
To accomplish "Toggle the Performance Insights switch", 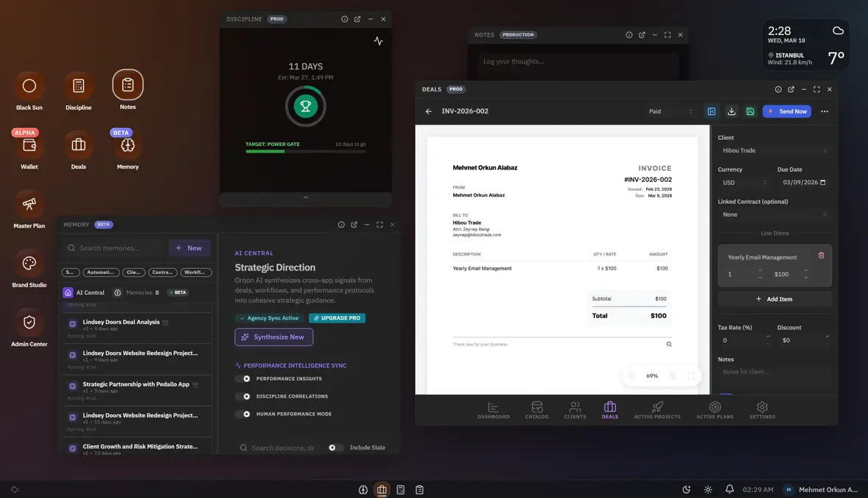I will click(x=243, y=379).
